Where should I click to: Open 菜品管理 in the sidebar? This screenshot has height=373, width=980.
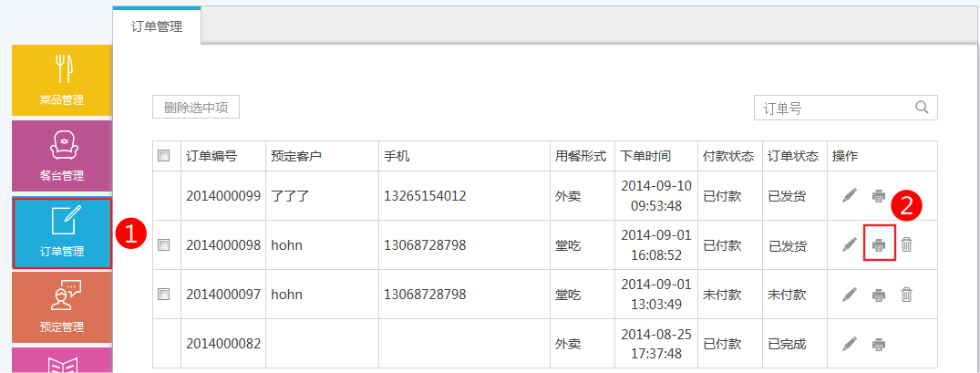pyautogui.click(x=62, y=80)
